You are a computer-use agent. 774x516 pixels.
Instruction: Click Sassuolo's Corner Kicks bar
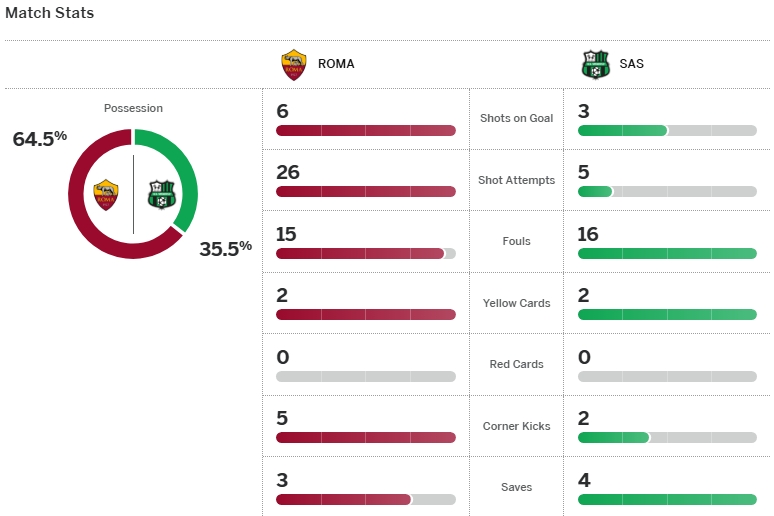tap(667, 437)
